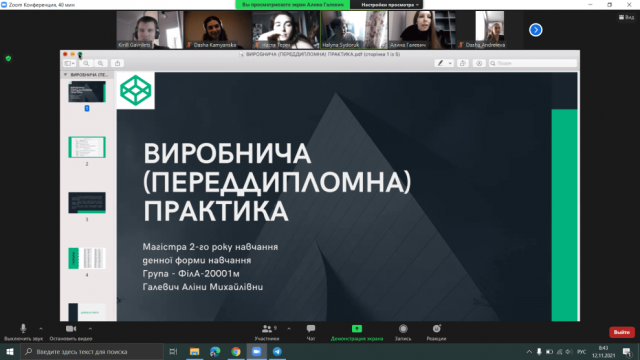The image size is (640, 360).
Task: Zoom out the PDF page
Action: pos(86,63)
